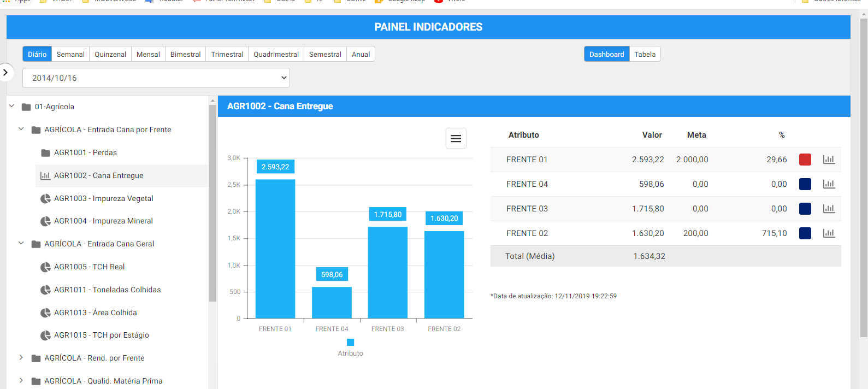Select the Diário period tab
Screen dimensions: 868x389
point(37,54)
